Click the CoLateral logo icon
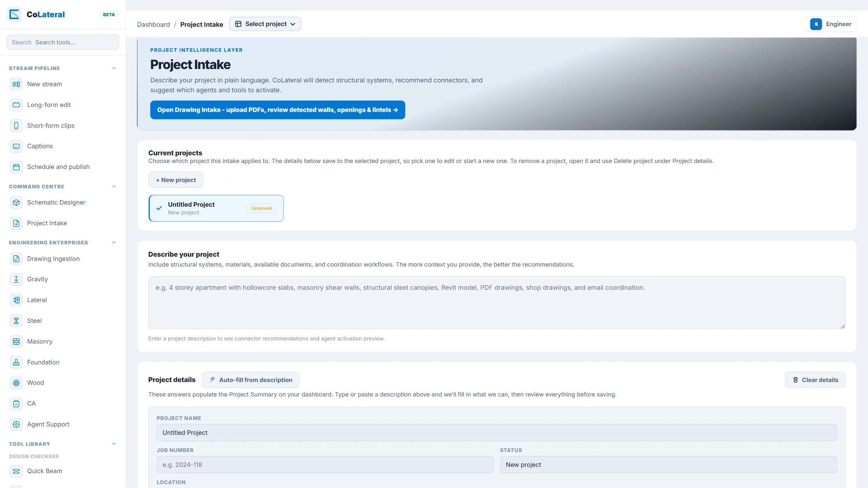The image size is (868, 488). click(x=14, y=14)
